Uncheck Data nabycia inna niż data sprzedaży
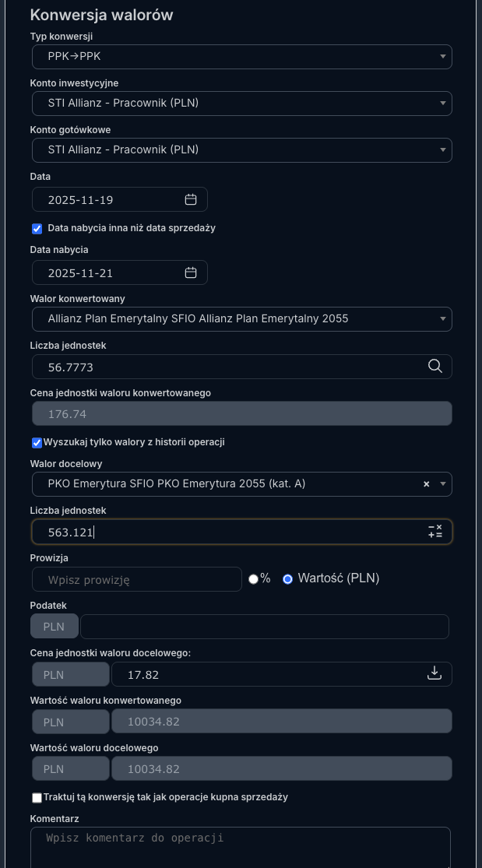482x868 pixels. click(37, 229)
